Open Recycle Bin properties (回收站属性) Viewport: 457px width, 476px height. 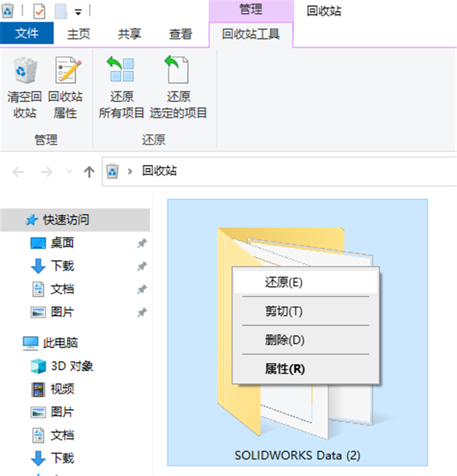click(65, 88)
